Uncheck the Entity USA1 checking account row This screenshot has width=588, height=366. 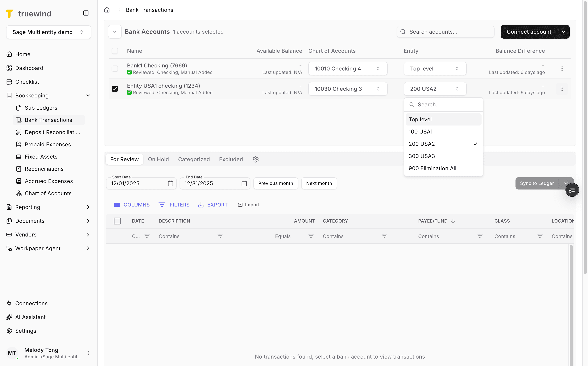tap(115, 89)
